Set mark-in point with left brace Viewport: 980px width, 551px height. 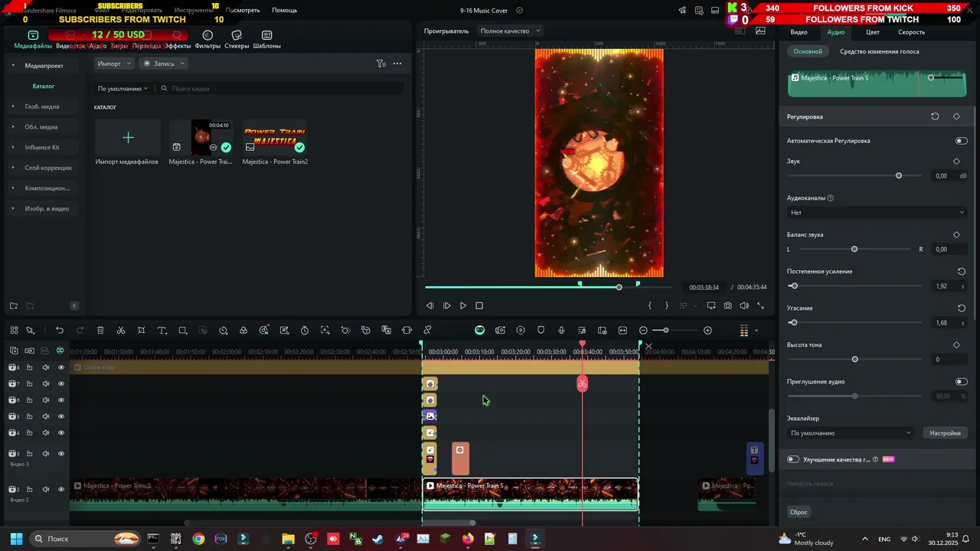point(650,305)
